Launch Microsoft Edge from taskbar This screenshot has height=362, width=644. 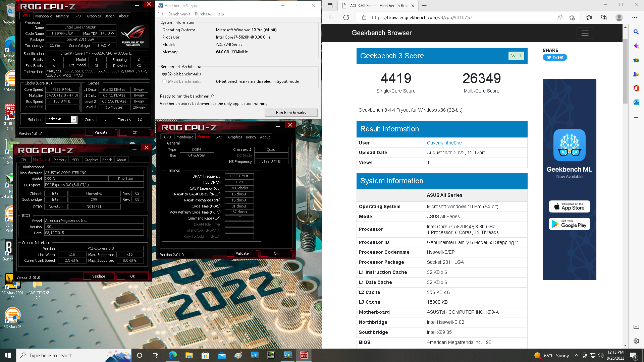173,355
